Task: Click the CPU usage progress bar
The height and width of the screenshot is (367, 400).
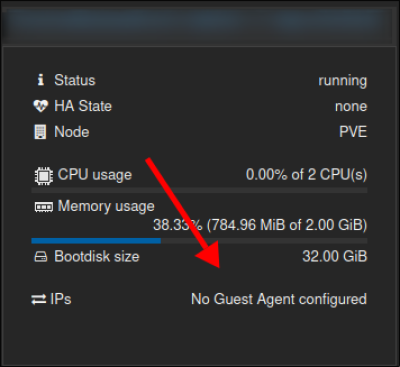Action: coord(199,190)
